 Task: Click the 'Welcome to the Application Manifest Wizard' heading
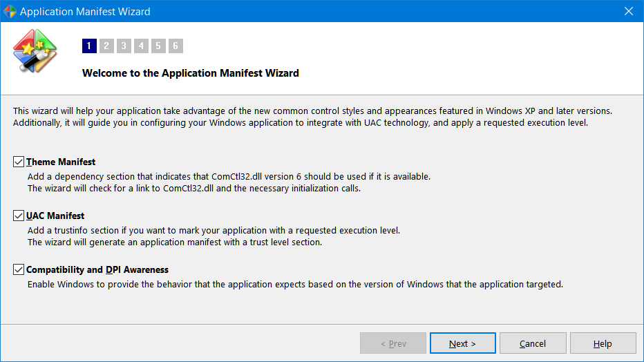pyautogui.click(x=191, y=73)
